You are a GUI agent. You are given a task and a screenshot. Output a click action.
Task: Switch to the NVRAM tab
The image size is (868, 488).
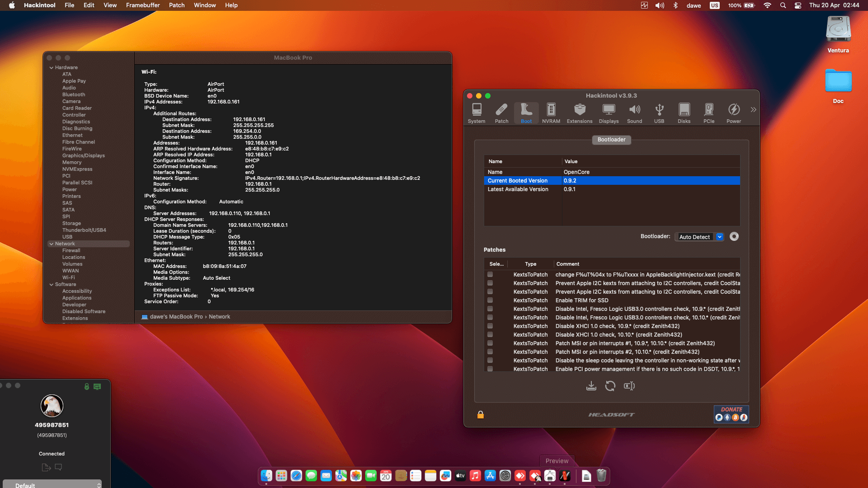[551, 112]
